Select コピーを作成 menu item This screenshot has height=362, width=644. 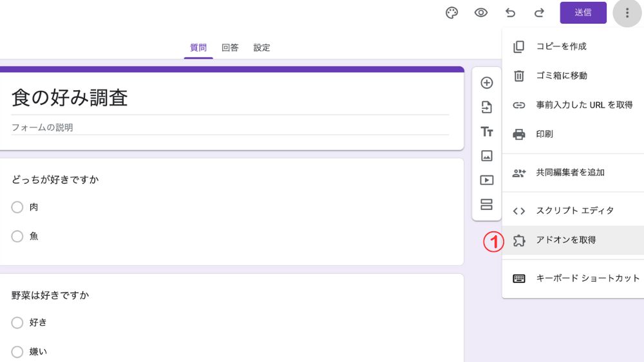click(561, 46)
